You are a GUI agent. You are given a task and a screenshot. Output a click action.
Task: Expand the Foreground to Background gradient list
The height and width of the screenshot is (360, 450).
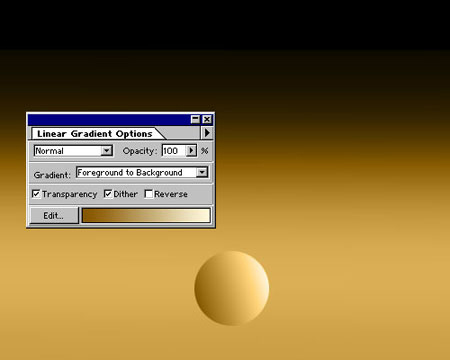[x=202, y=172]
